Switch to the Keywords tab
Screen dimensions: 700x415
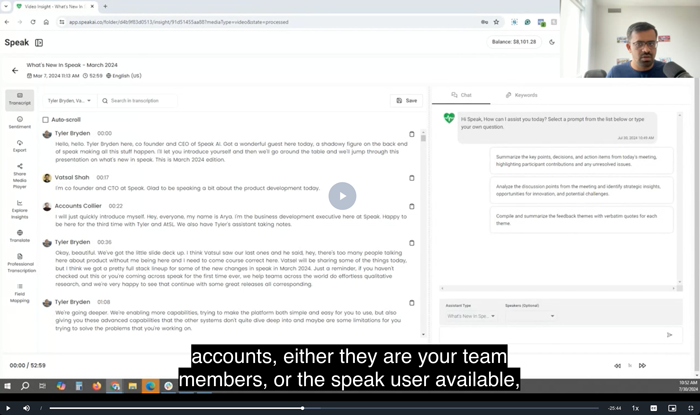click(x=521, y=95)
